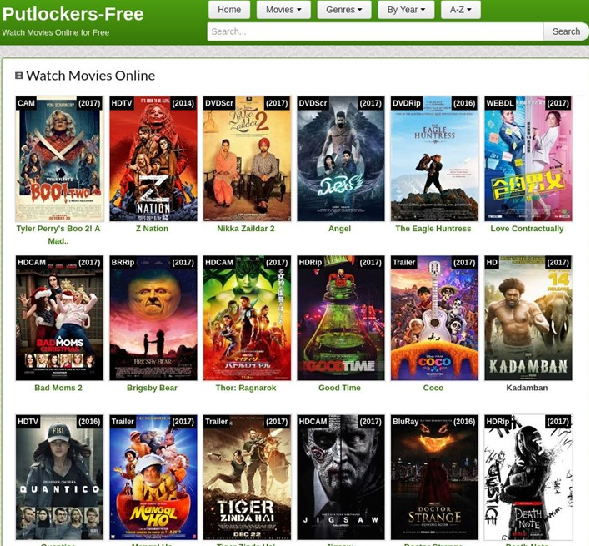Open the Doctor Strange poster
This screenshot has width=589, height=546.
tap(434, 477)
